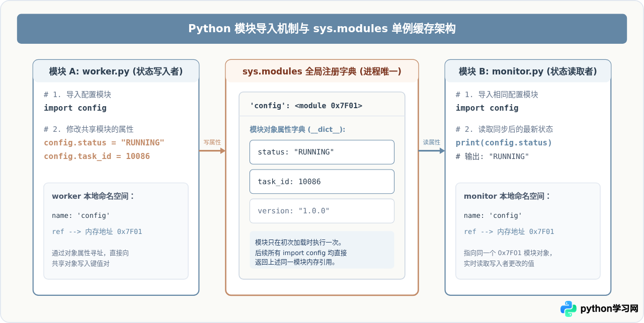Click name: 'config' in worker namespace
Viewport: 644px width, 323px height.
click(80, 215)
